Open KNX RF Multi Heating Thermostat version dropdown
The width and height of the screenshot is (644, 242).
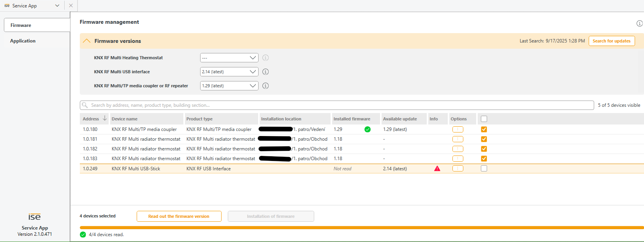coord(229,58)
